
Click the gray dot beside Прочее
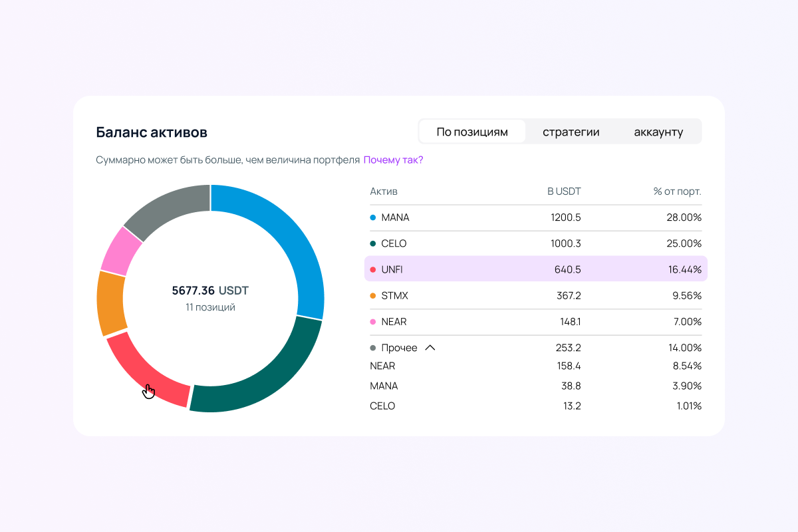coord(372,348)
